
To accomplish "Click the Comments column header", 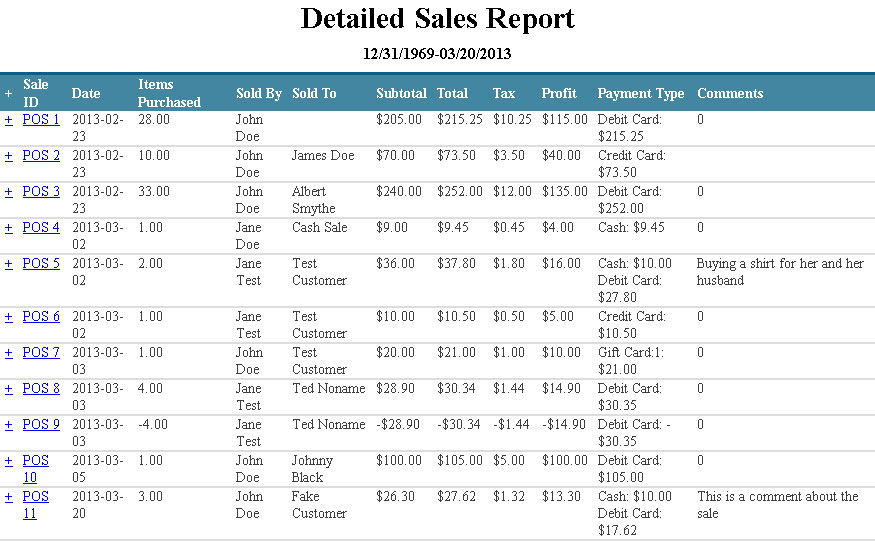I will 730,94.
